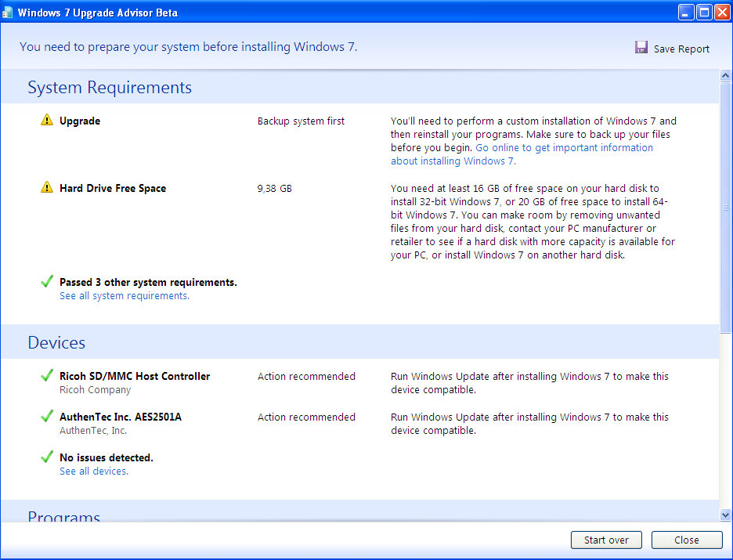Click the 9,38 GB value

274,189
